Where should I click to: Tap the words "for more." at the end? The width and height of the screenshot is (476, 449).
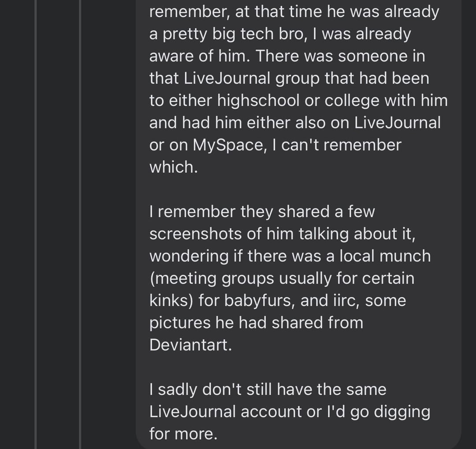183,434
